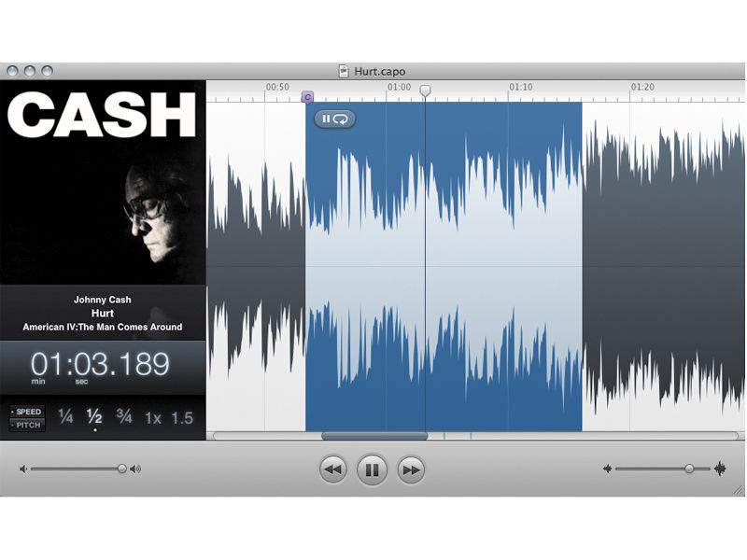Select the ¼ playback speed

pyautogui.click(x=65, y=417)
